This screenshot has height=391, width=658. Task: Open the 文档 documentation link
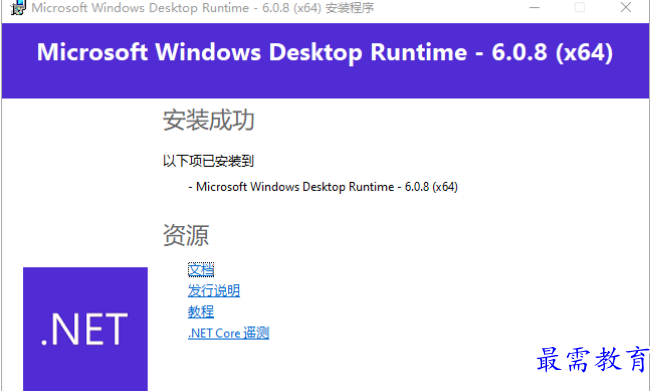click(201, 270)
